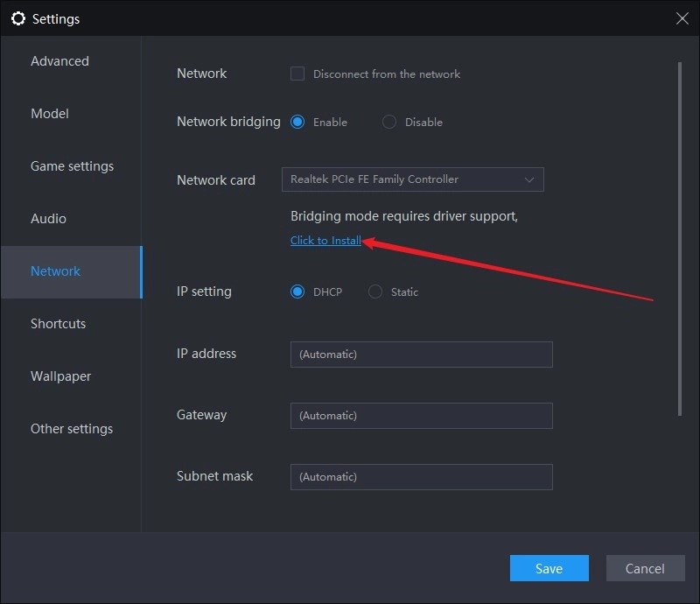Open the Game settings section

(73, 165)
